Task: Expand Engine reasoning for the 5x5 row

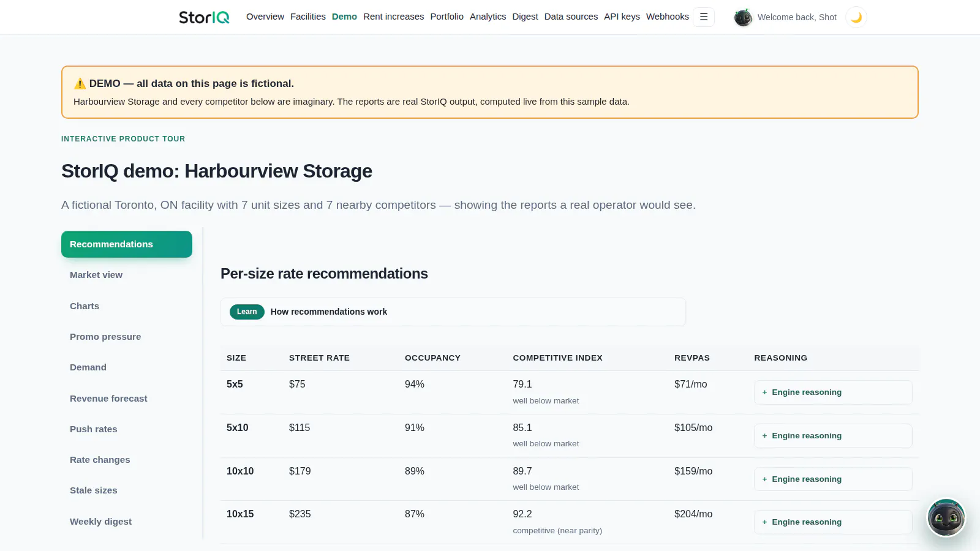Action: (833, 392)
